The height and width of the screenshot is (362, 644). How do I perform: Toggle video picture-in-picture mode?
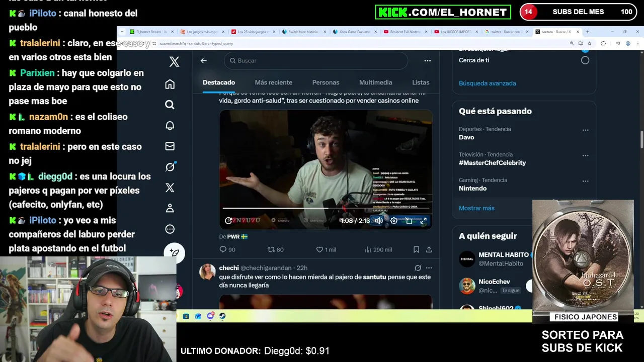click(409, 221)
